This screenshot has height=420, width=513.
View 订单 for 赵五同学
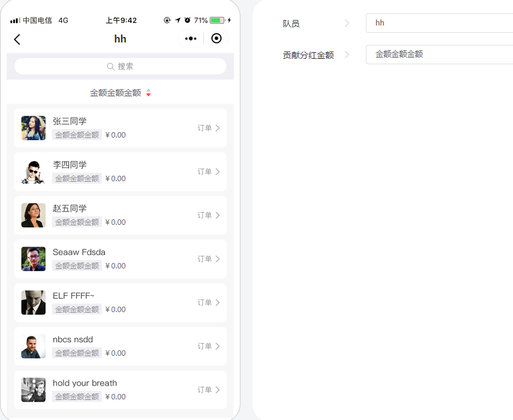(x=208, y=215)
